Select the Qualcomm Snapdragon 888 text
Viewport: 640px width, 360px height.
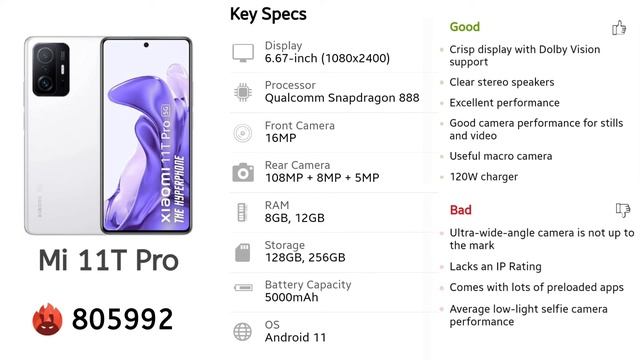342,98
